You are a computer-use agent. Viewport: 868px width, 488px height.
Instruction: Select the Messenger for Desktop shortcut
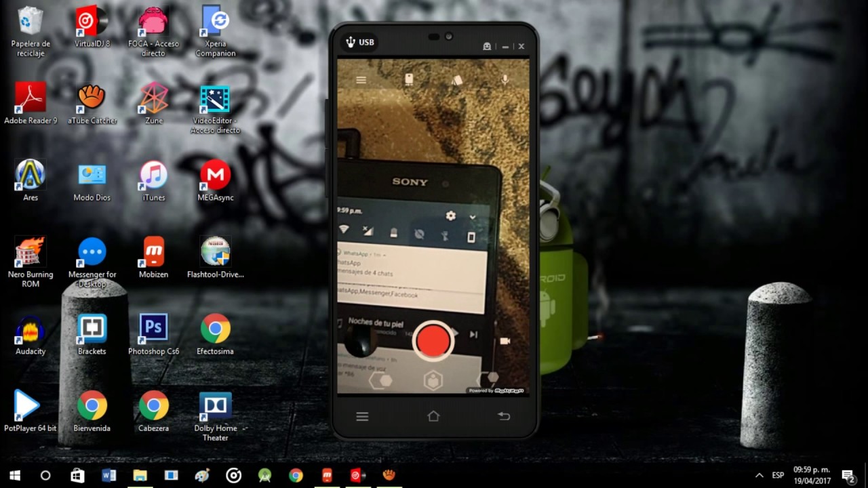pyautogui.click(x=92, y=262)
